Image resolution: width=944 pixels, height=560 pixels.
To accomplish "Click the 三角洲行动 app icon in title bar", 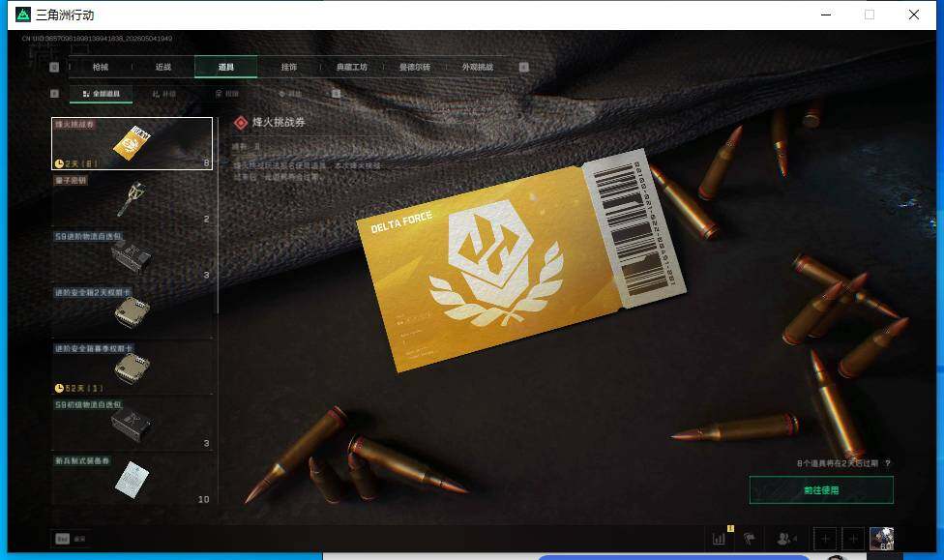I will point(23,15).
